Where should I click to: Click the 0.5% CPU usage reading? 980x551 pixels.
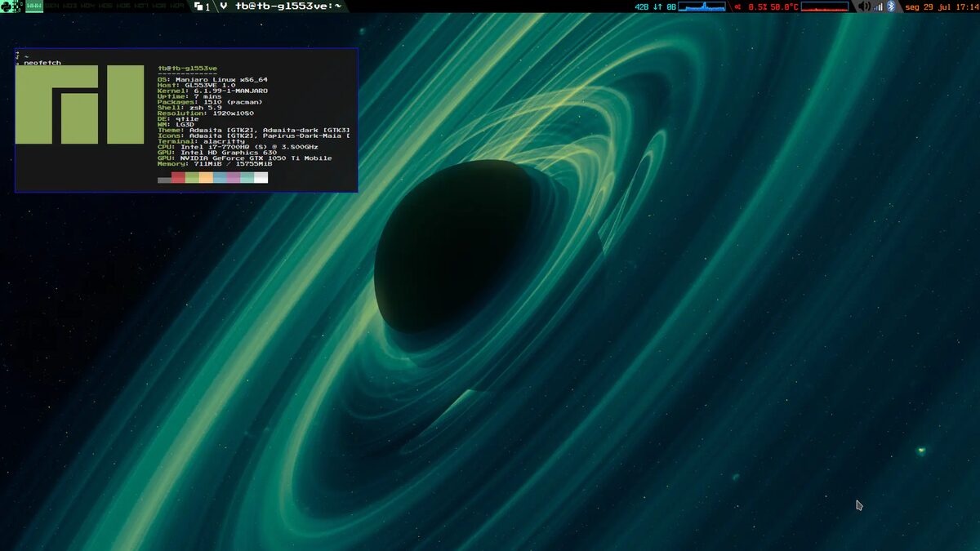pos(757,6)
